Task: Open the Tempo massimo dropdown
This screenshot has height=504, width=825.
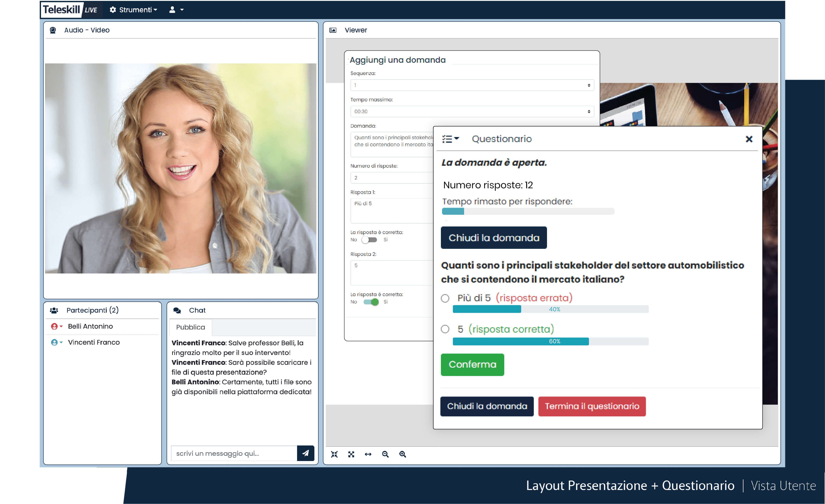Action: tap(472, 112)
